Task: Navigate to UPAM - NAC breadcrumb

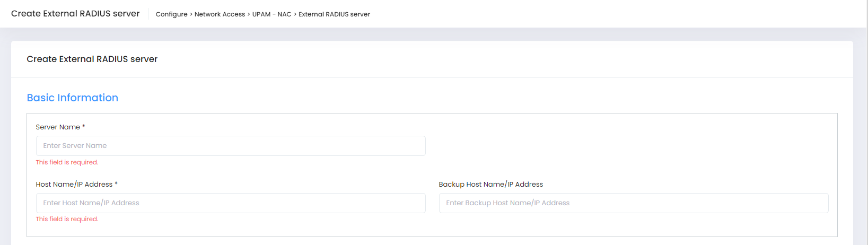Action: (271, 14)
